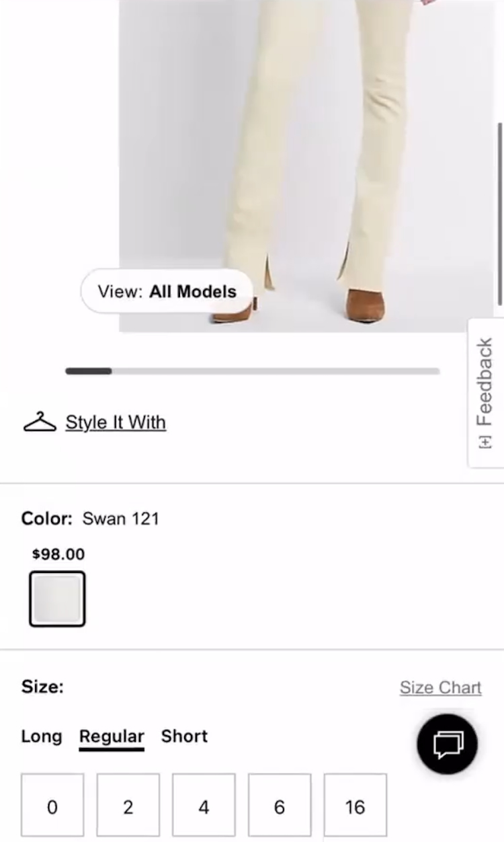The height and width of the screenshot is (842, 504).
Task: Open the live chat bubble icon
Action: coord(447,744)
